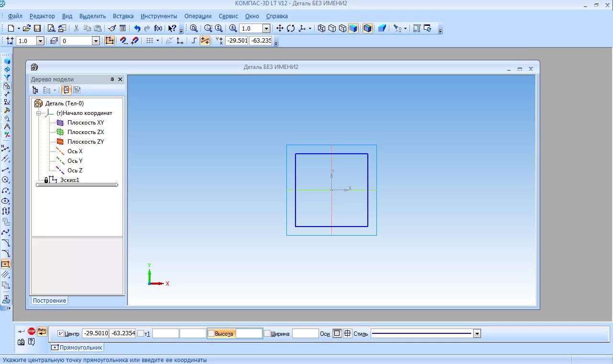Toggle the Ширина checkbox
Screen dimensions: 613x364
click(x=267, y=333)
